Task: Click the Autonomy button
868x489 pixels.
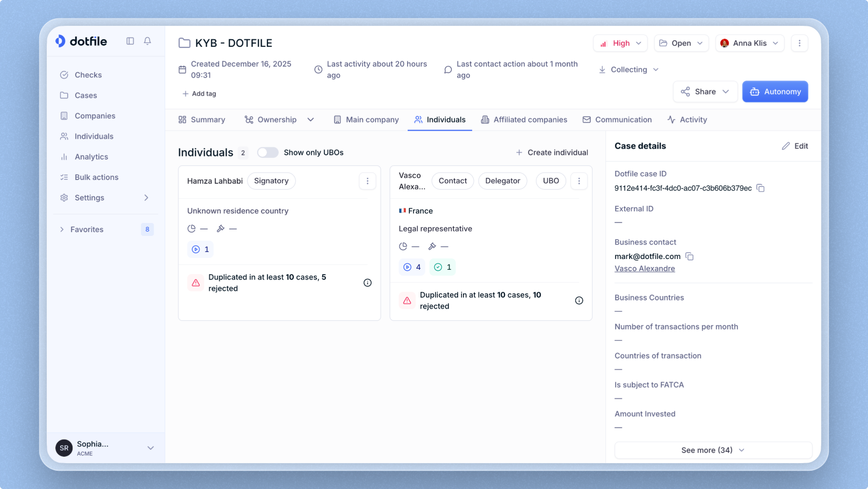Action: (775, 92)
